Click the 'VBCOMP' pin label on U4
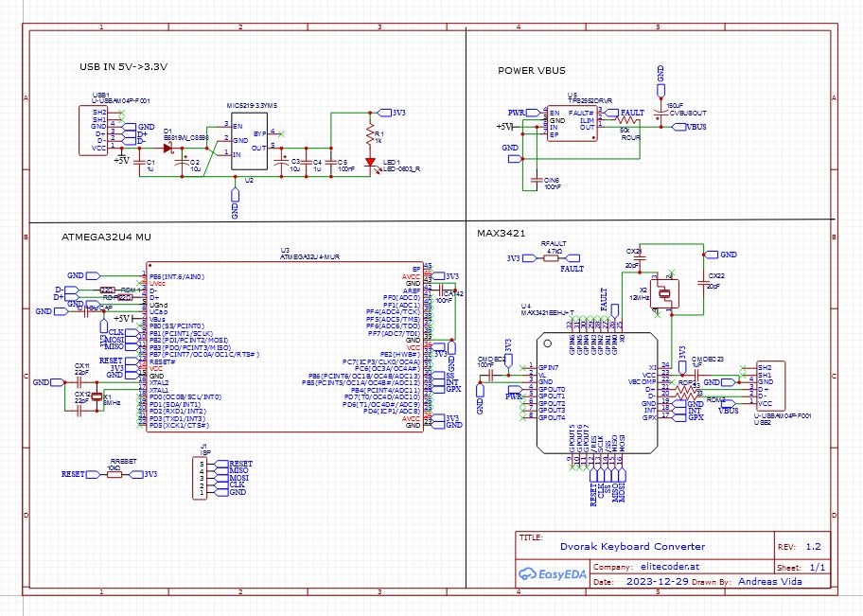863x616 pixels. pyautogui.click(x=642, y=381)
